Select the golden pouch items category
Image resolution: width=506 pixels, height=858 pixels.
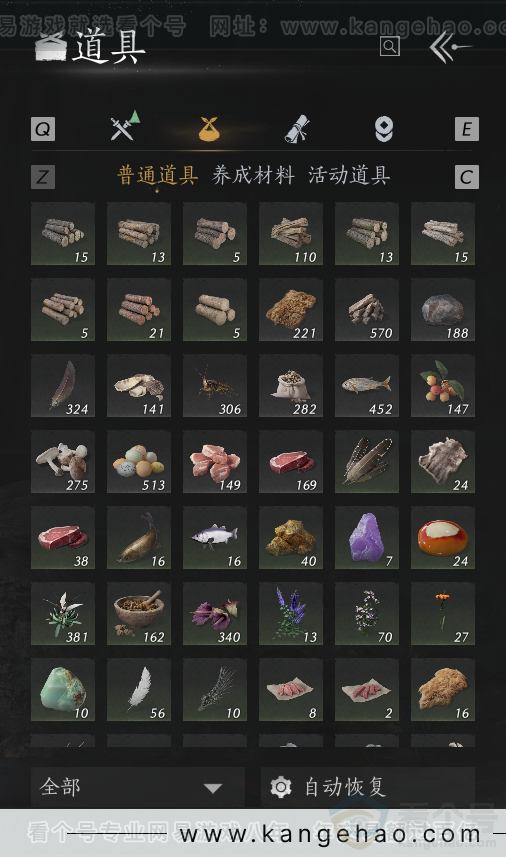tap(209, 129)
